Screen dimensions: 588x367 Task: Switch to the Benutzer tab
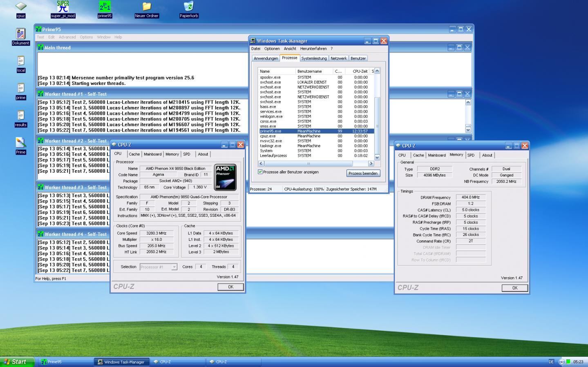tap(358, 58)
